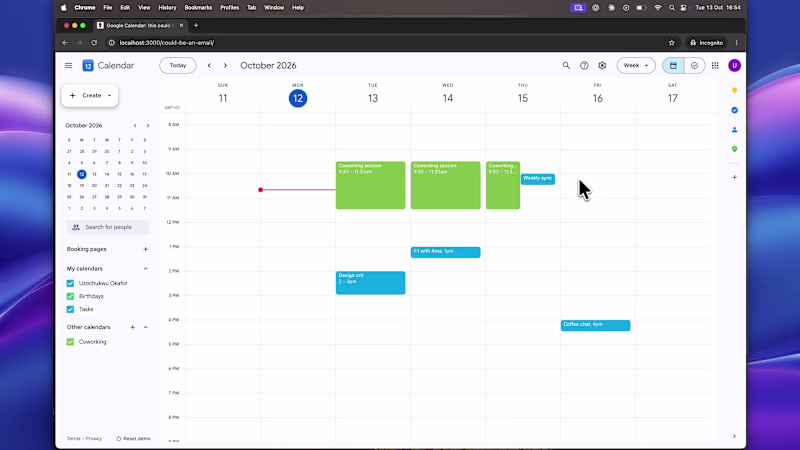The height and width of the screenshot is (450, 800).
Task: Open Chrome's three-dot menu
Action: pyautogui.click(x=736, y=43)
